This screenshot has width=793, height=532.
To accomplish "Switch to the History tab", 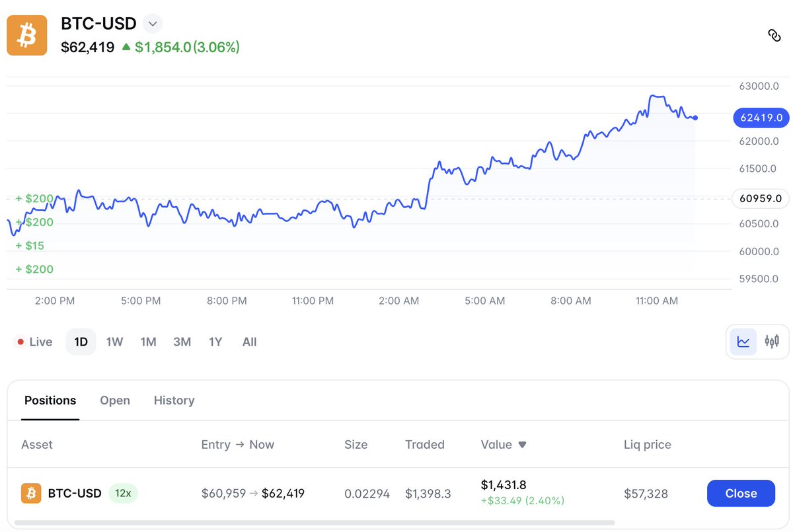I will coord(174,400).
